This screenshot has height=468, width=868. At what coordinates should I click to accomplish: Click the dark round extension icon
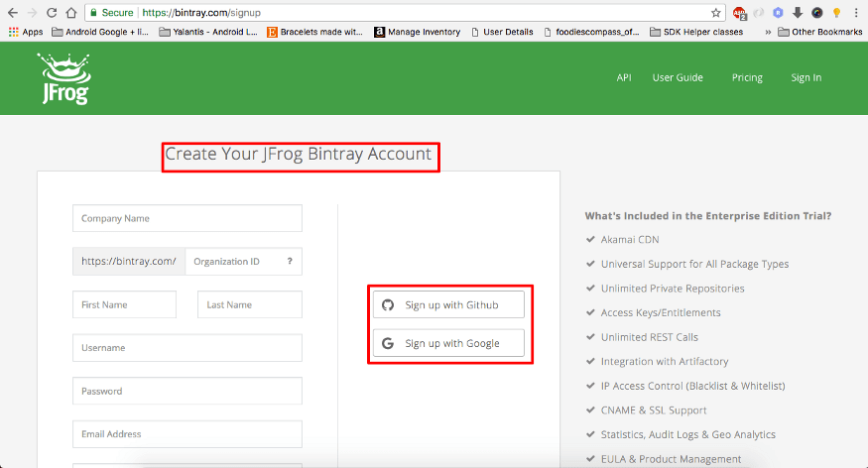(817, 13)
